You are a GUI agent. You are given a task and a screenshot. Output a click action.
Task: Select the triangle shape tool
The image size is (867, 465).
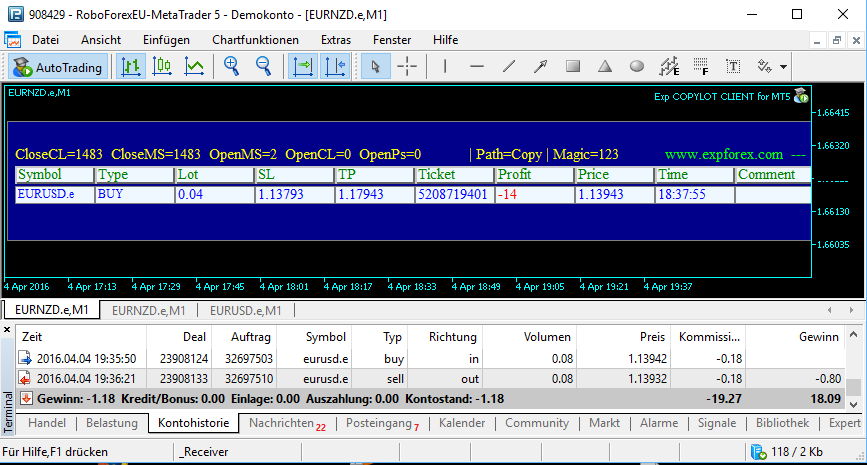[605, 67]
